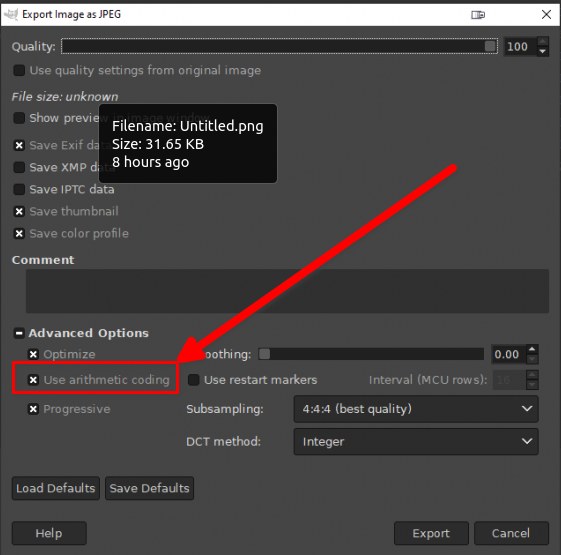Toggle the Progressive checkbox
561x555 pixels.
33,409
